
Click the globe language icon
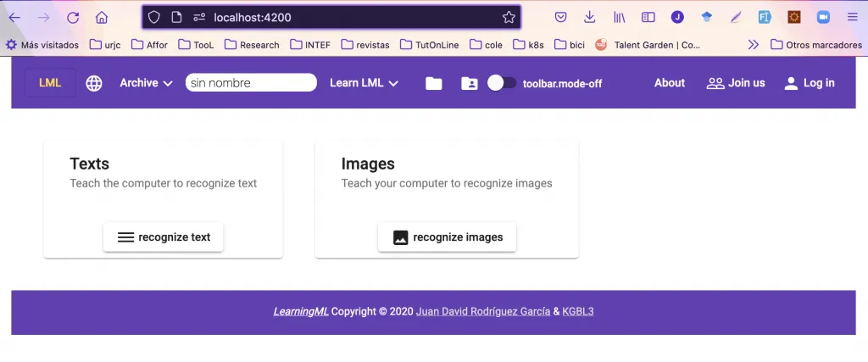(94, 83)
